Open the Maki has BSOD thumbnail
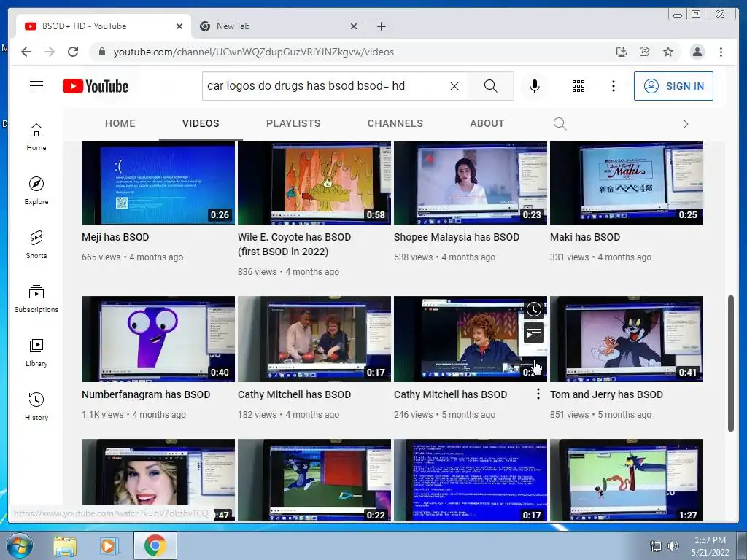Screen dimensions: 747x560 627,183
